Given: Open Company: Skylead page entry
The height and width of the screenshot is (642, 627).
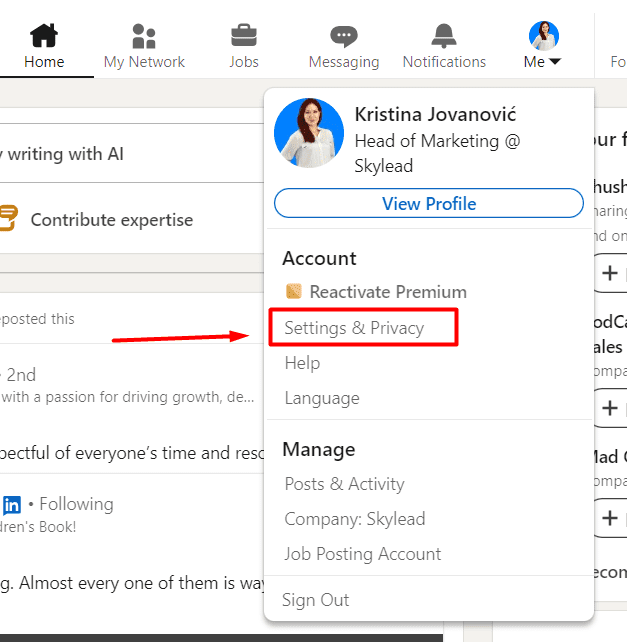Looking at the screenshot, I should click(x=355, y=519).
